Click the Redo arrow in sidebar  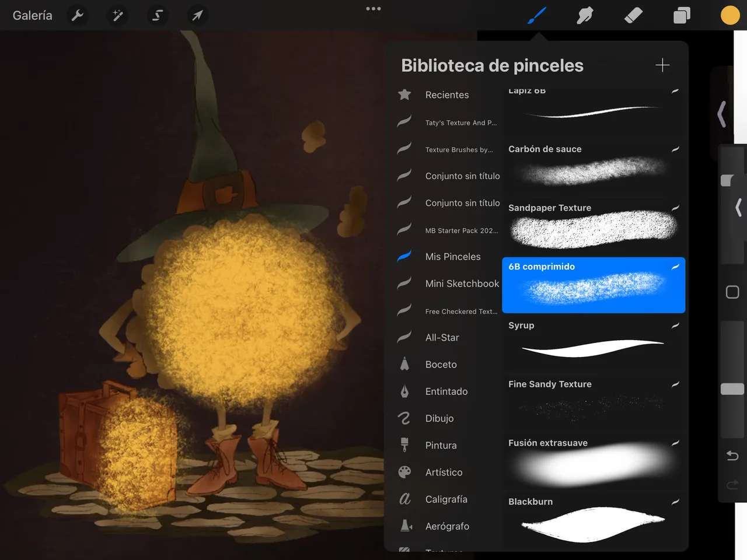coord(732,485)
